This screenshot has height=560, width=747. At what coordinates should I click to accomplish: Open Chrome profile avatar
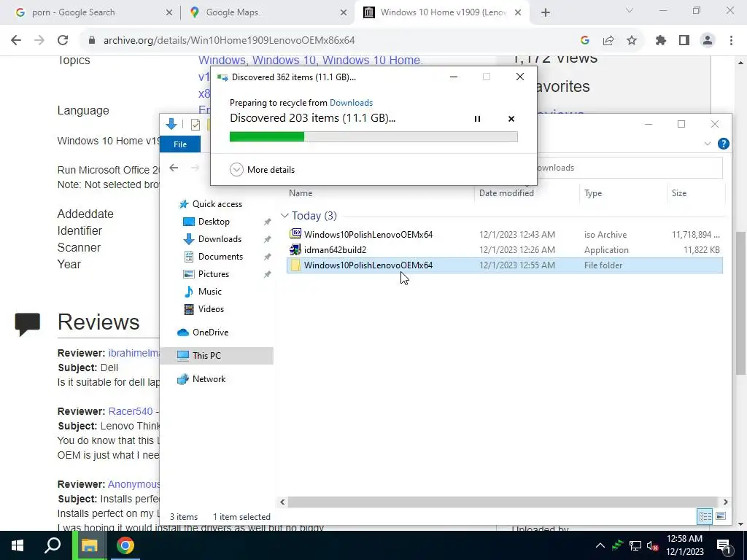point(708,41)
